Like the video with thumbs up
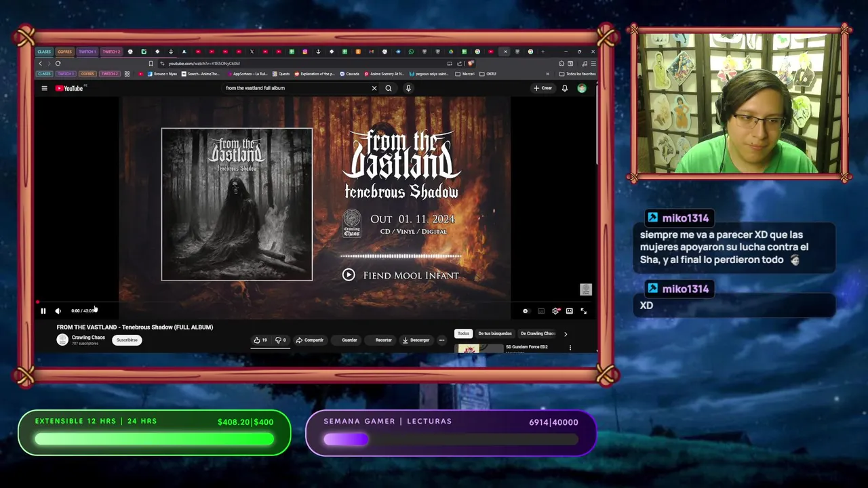The height and width of the screenshot is (488, 868). coord(260,340)
